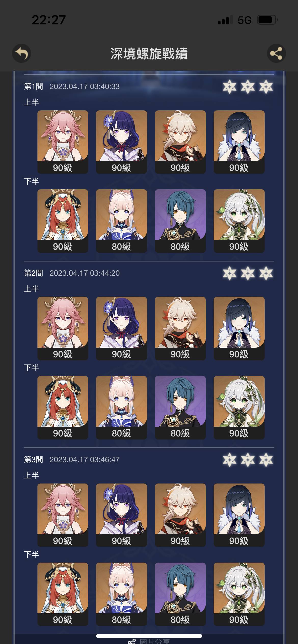Tap the share icon at top right
Screen dimensions: 298x644
[x=276, y=53]
